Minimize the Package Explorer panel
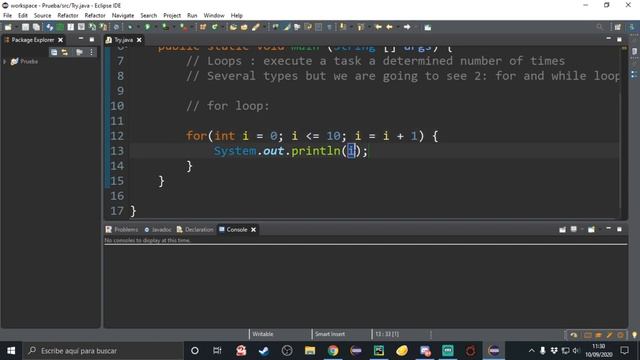Screen dimensions: 640x360 point(81,39)
